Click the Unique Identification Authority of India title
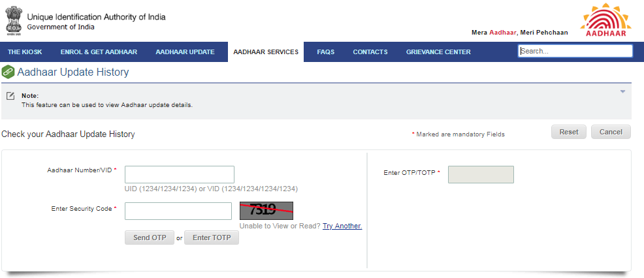This screenshot has width=644, height=278. click(96, 17)
